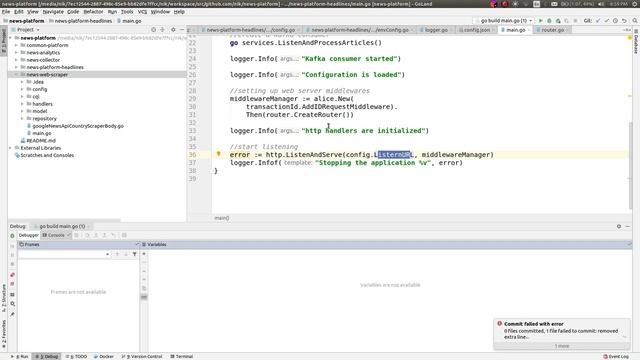
Task: Open debug panel settings gear
Action: 619,226
